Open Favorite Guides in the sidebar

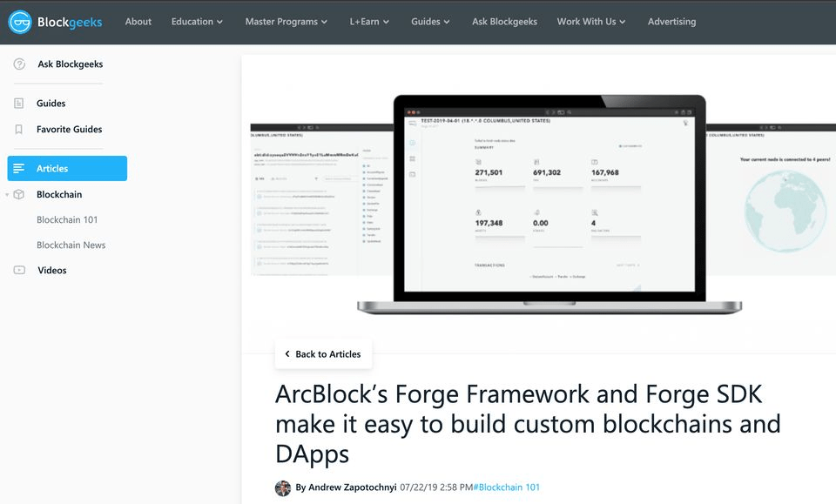click(x=70, y=130)
